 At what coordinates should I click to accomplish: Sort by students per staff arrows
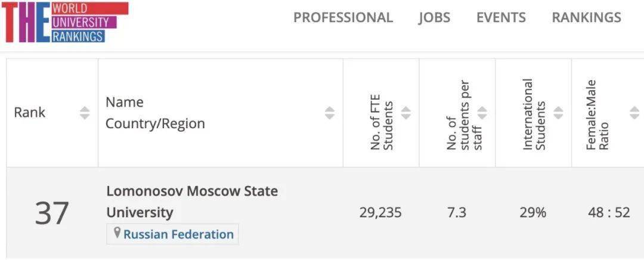(x=482, y=113)
